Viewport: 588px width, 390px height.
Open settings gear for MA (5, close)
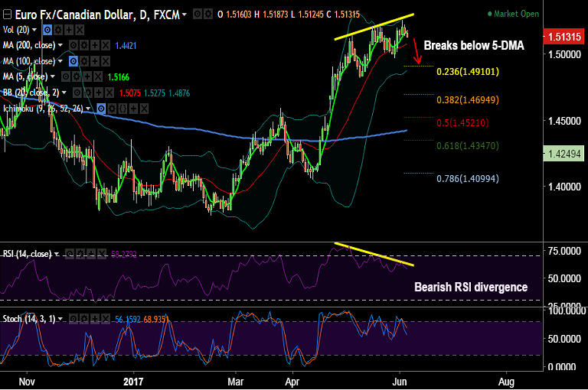(x=77, y=76)
